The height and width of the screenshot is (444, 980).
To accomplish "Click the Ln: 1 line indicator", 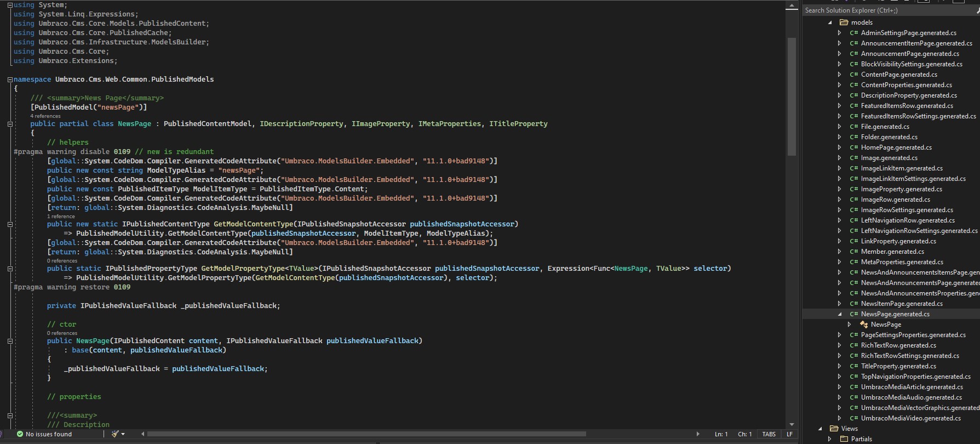I will 721,434.
